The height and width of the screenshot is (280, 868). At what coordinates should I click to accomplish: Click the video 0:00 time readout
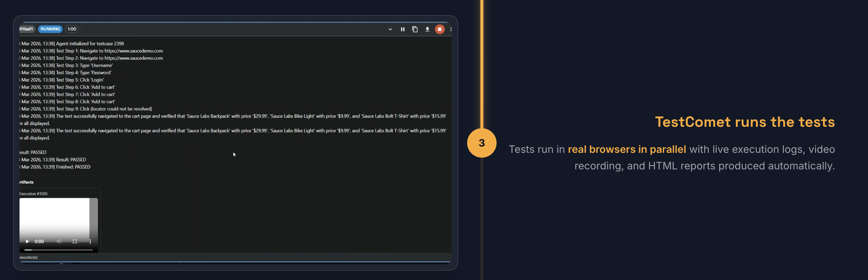click(39, 241)
